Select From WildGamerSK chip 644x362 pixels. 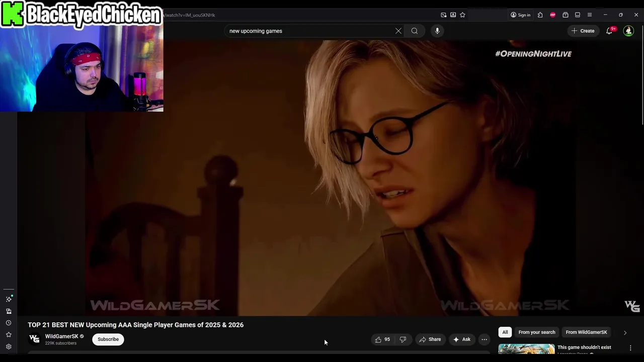pos(586,332)
